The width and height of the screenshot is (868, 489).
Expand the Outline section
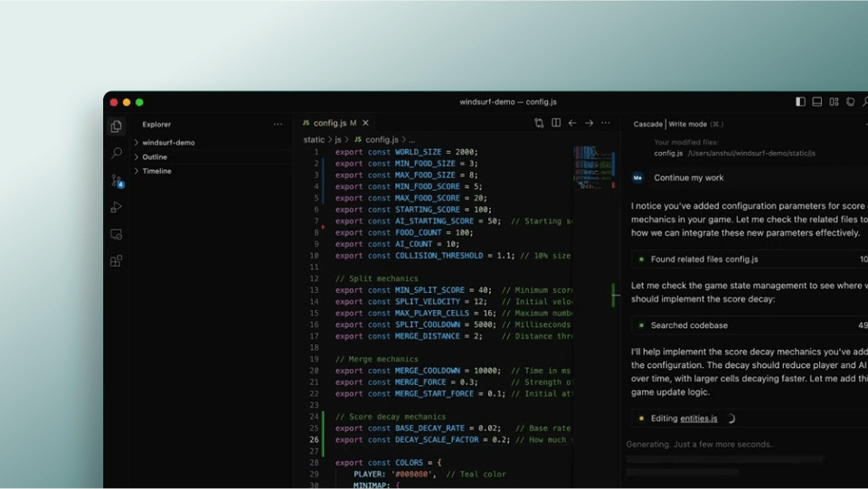155,157
